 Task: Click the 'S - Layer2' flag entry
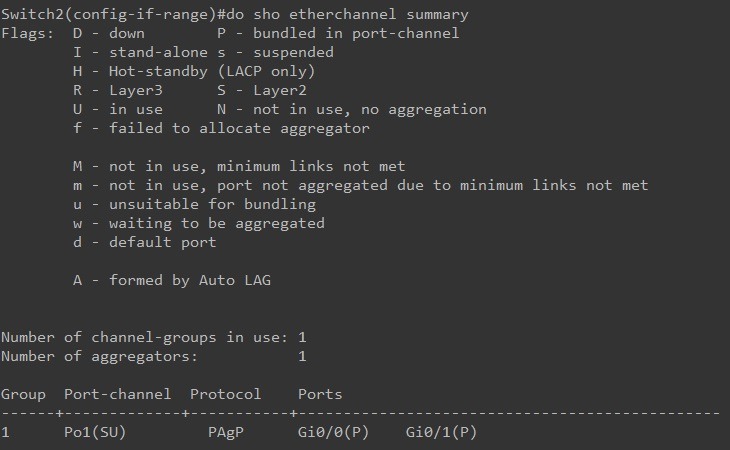point(262,90)
